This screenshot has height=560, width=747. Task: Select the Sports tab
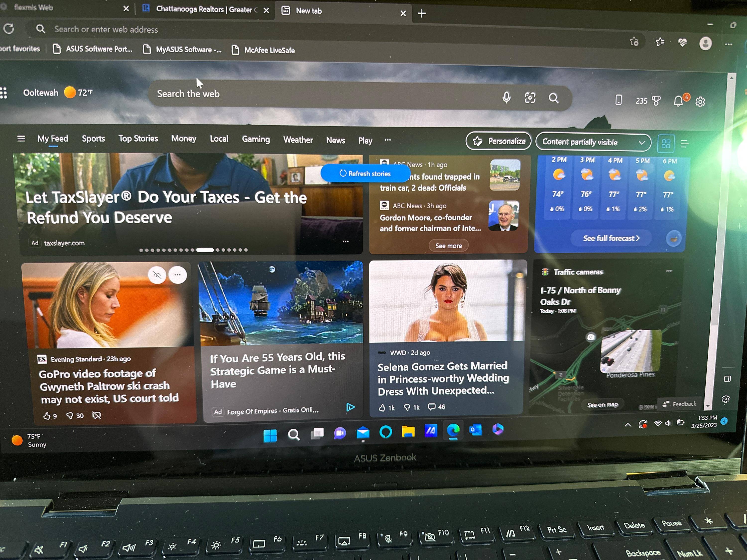point(93,138)
